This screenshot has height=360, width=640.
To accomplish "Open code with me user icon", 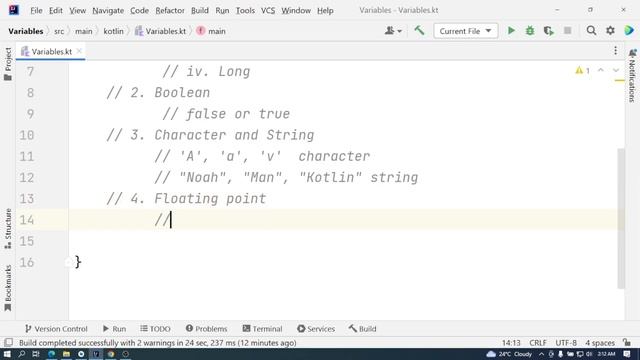I will point(393,31).
